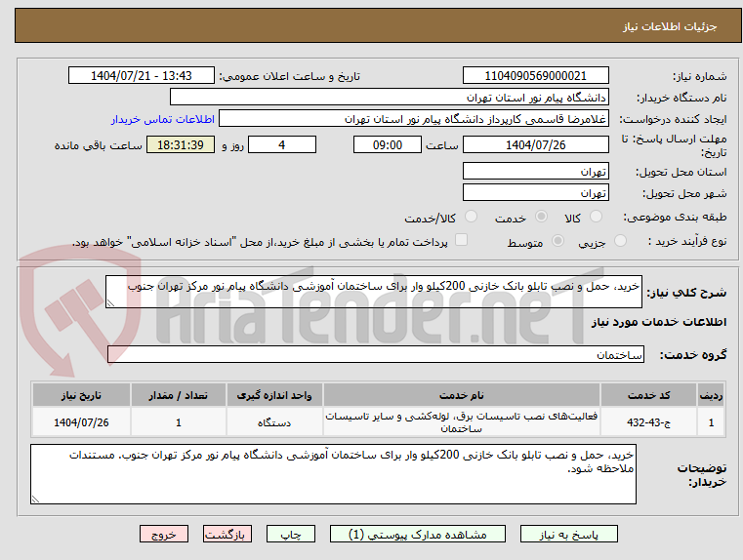Click the پاسخ به نیاز button

(x=568, y=534)
